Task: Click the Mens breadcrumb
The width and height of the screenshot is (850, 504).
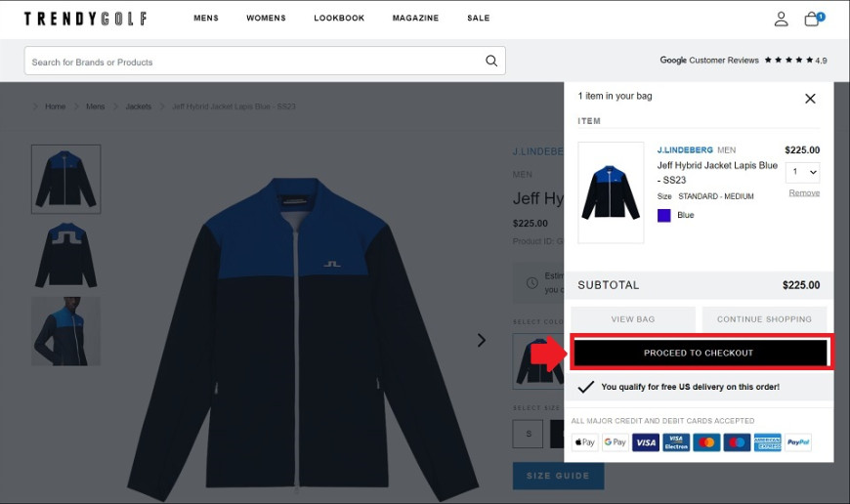Action: pos(96,106)
